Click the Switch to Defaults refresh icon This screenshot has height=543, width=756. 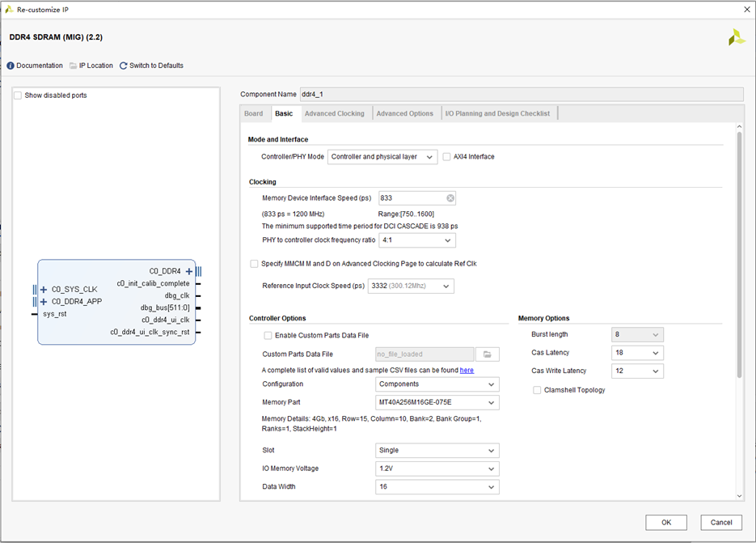click(x=124, y=66)
